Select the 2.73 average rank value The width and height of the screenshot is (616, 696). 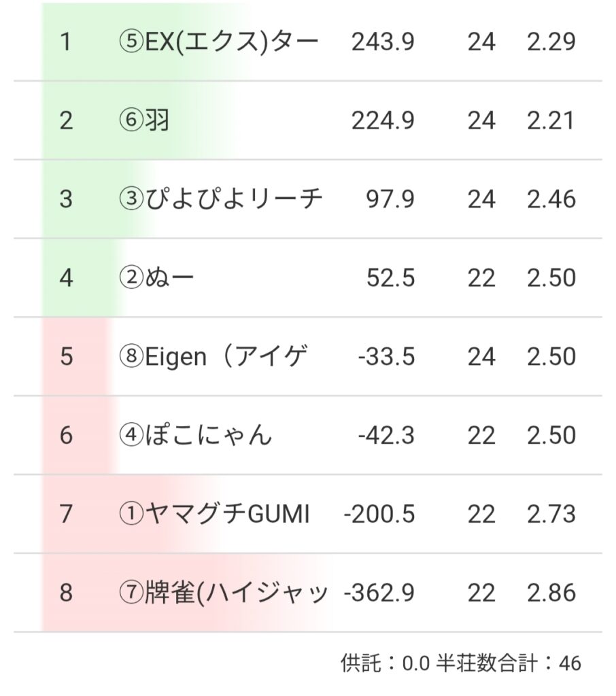pyautogui.click(x=551, y=515)
